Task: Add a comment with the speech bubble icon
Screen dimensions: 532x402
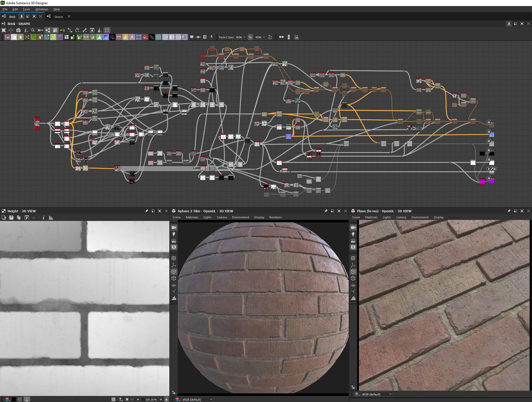Action: 191,37
